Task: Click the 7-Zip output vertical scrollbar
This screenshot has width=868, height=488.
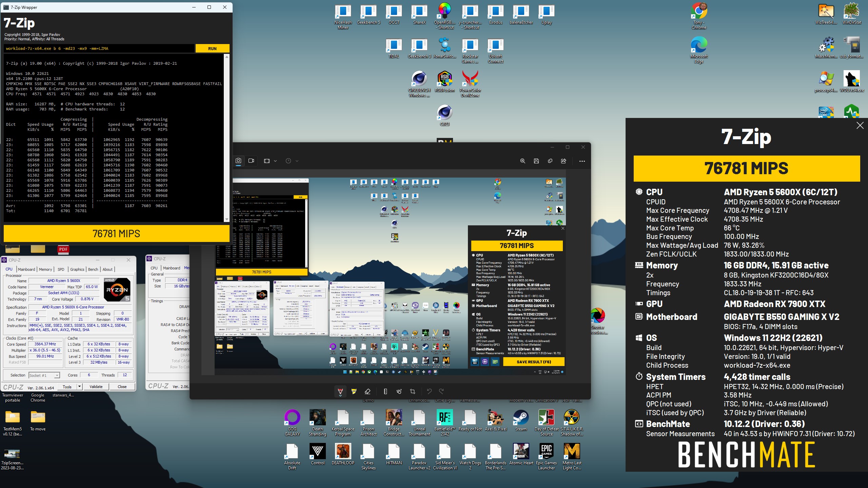Action: [x=226, y=138]
